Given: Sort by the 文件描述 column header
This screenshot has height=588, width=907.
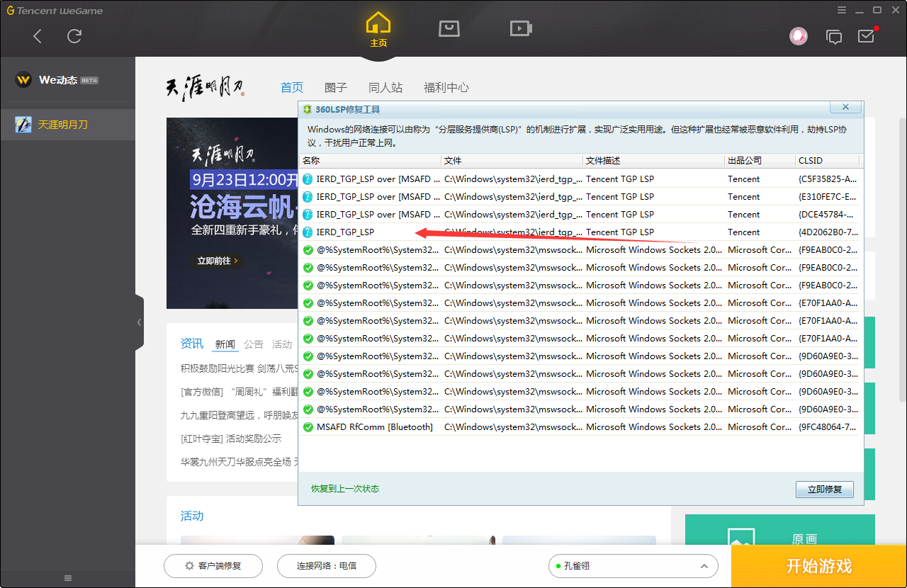Looking at the screenshot, I should tap(653, 161).
